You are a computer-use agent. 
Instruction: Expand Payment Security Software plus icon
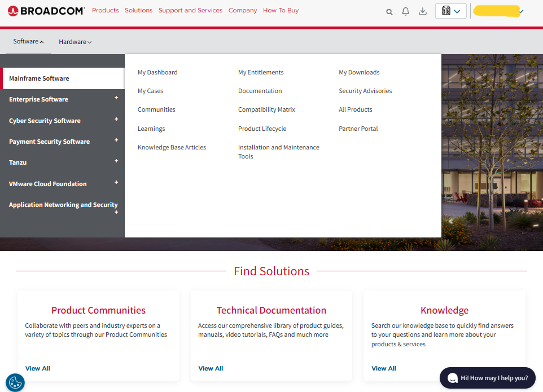point(116,140)
